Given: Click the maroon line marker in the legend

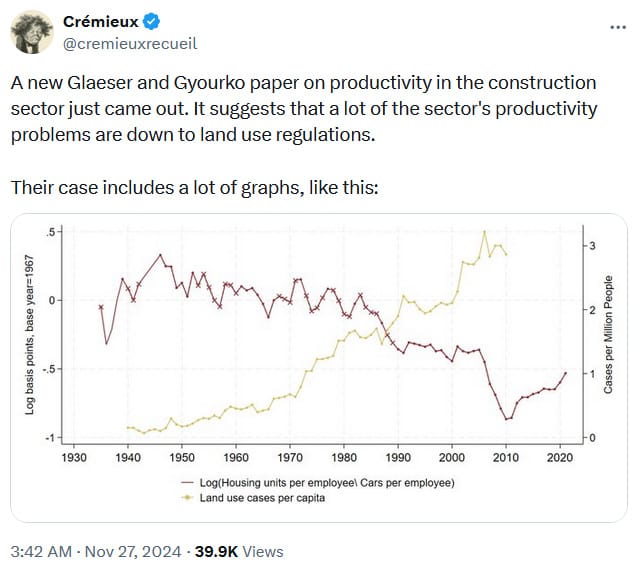Looking at the screenshot, I should [185, 483].
